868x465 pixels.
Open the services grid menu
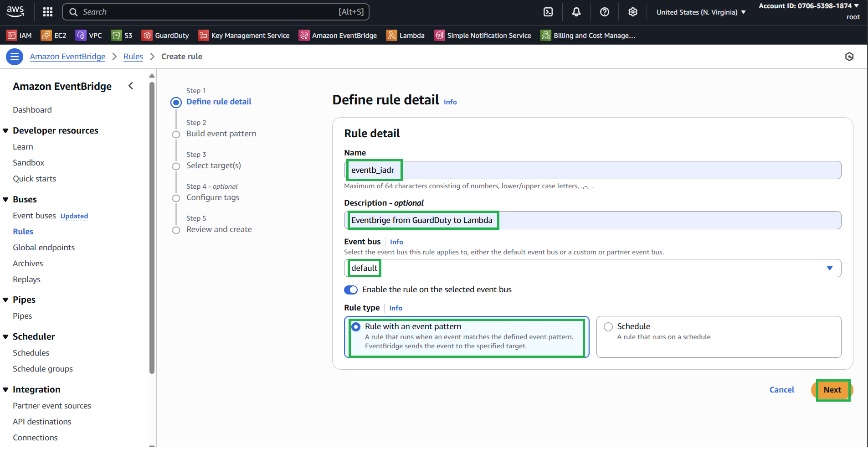coord(48,12)
